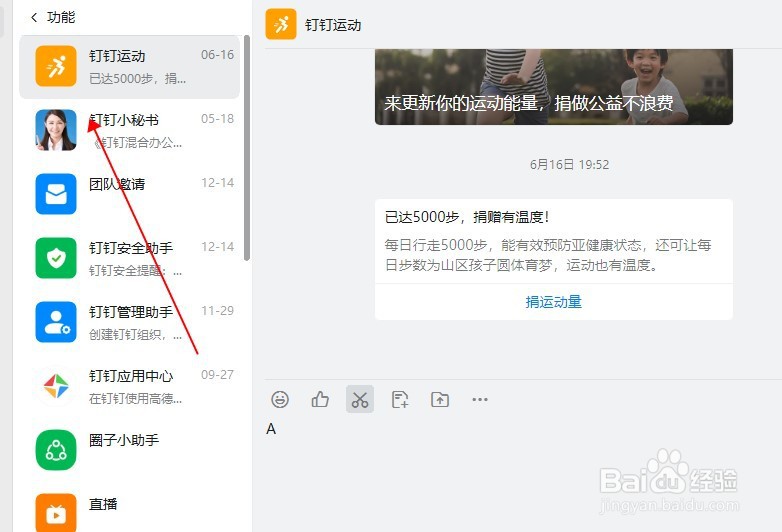Image resolution: width=782 pixels, height=532 pixels.
Task: Click the banner image with 来更新你的运动能量
Action: click(554, 87)
